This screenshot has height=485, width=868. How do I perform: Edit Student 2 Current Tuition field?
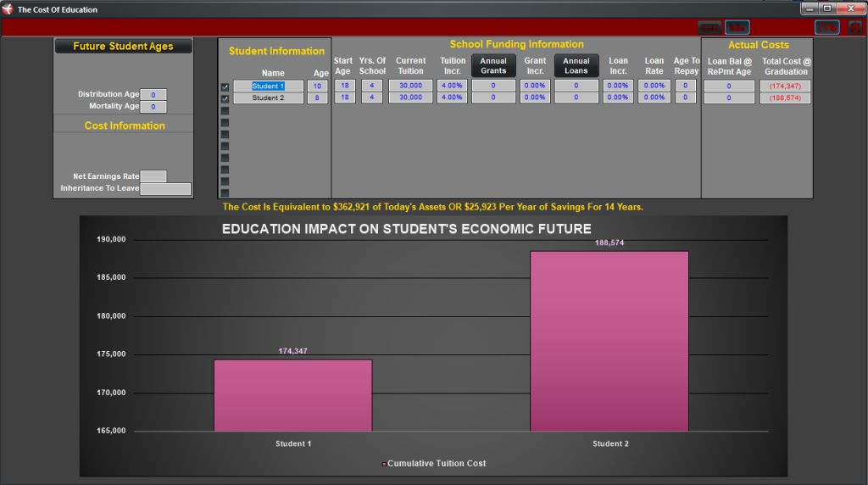click(411, 98)
